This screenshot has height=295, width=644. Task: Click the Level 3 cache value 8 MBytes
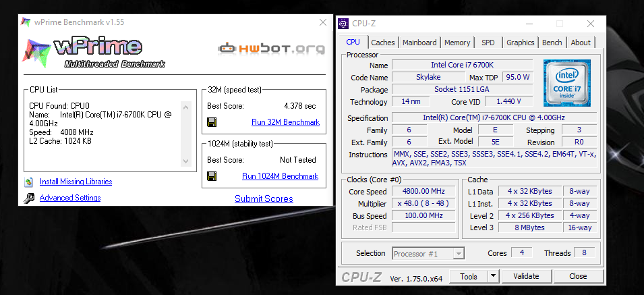pyautogui.click(x=530, y=227)
